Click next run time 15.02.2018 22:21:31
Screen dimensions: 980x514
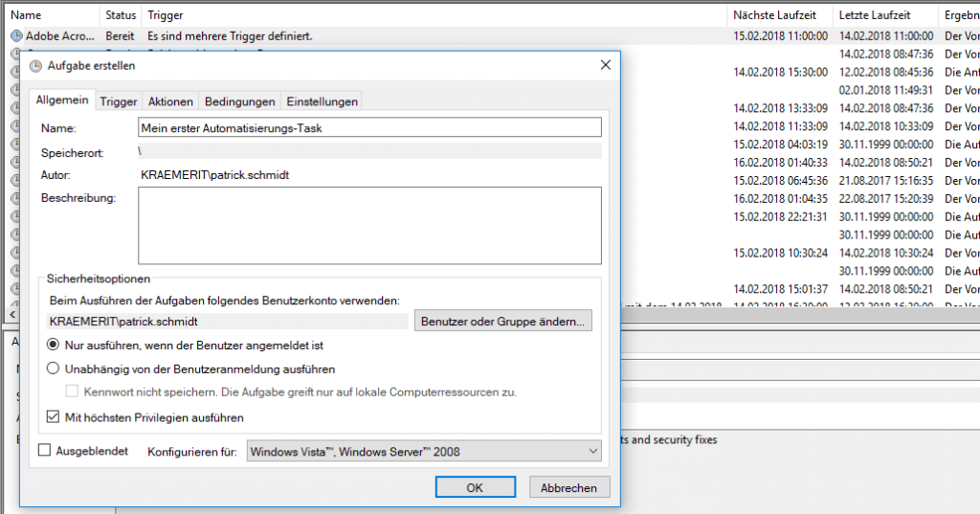click(780, 217)
